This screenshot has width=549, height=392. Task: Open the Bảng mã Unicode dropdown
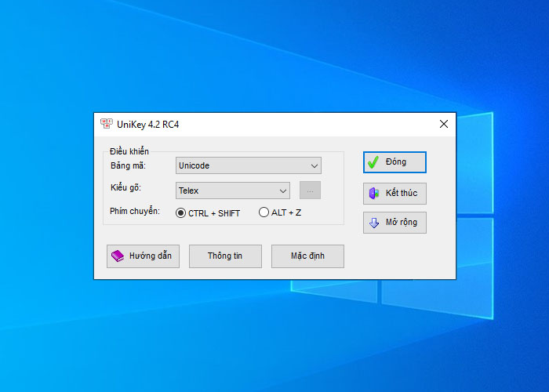click(x=249, y=165)
